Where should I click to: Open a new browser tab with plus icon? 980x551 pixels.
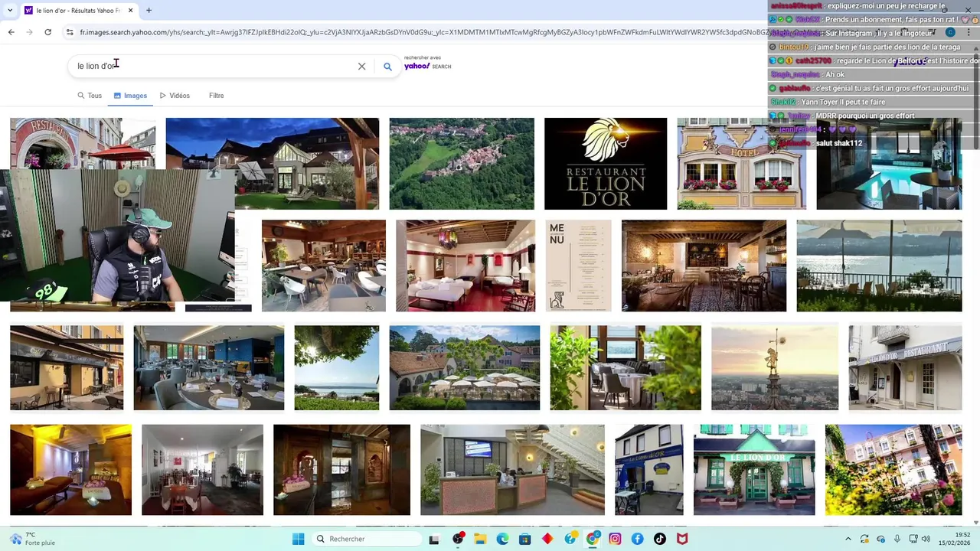click(149, 11)
